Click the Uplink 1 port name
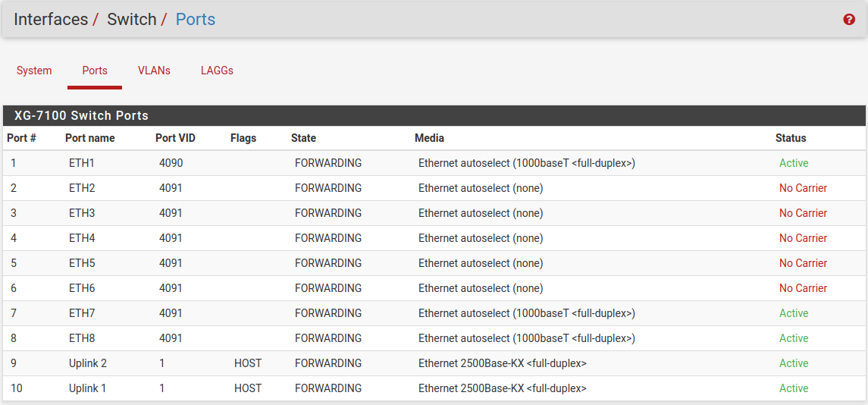 (87, 388)
